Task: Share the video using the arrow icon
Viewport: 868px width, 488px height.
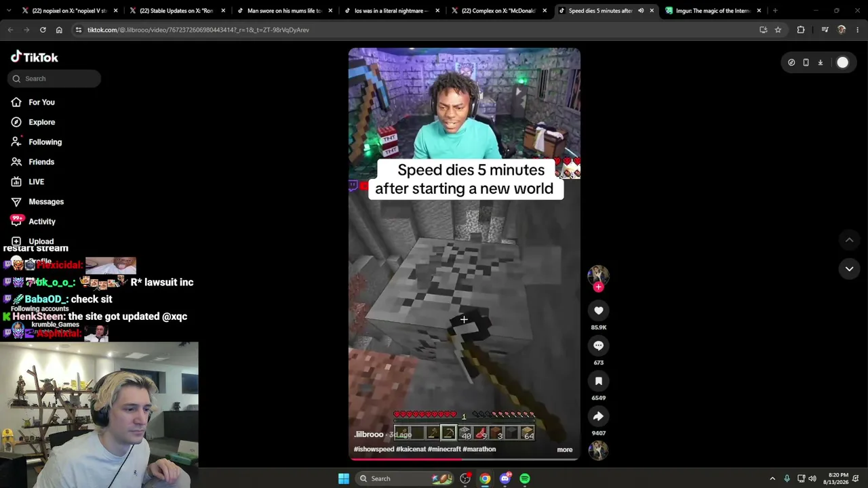Action: 598,416
